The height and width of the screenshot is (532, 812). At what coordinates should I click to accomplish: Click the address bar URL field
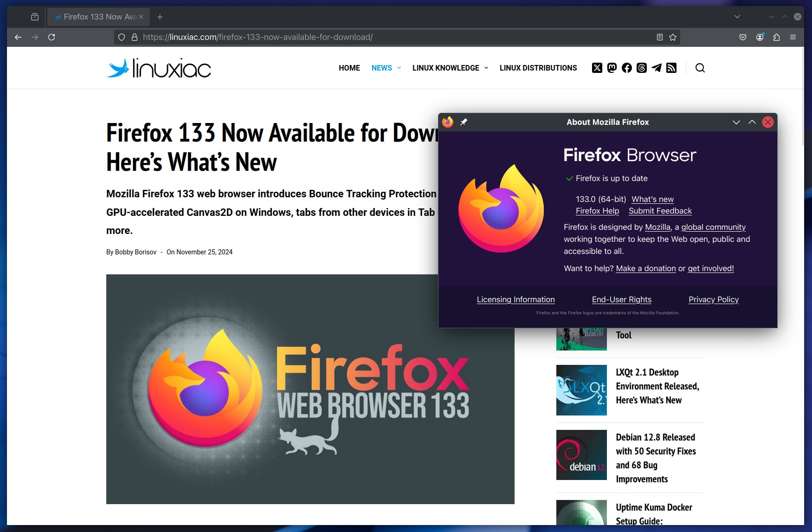click(x=397, y=37)
